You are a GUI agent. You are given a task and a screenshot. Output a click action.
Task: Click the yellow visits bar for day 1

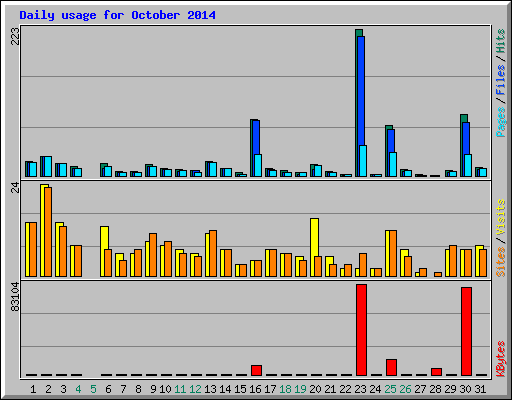click(28, 249)
